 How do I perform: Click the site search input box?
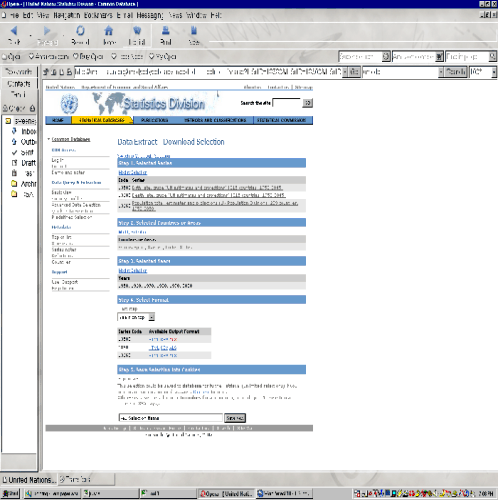[287, 103]
